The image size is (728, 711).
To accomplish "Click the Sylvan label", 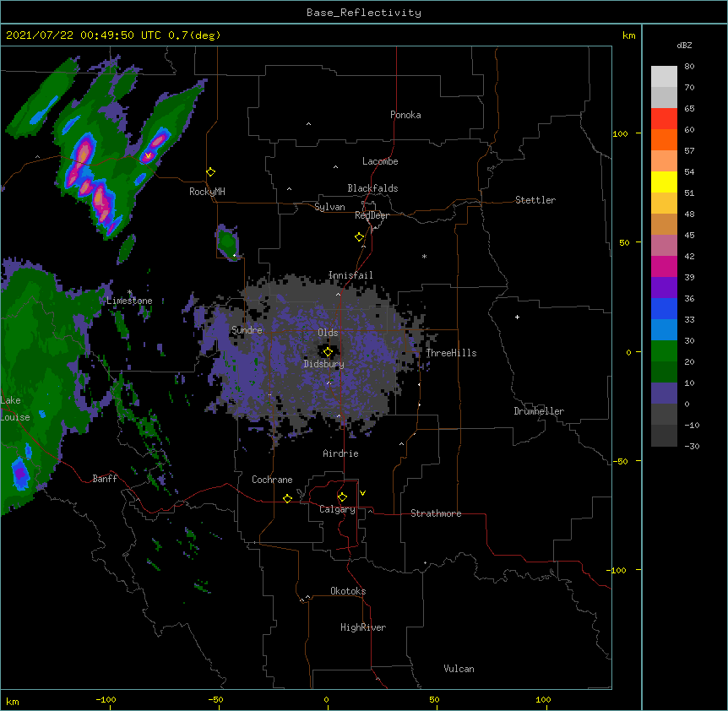I will coord(329,207).
